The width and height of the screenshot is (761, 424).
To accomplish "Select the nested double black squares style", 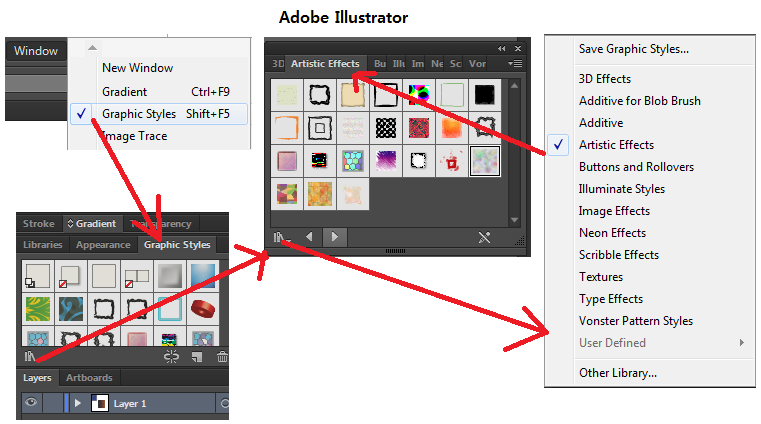I will 320,128.
